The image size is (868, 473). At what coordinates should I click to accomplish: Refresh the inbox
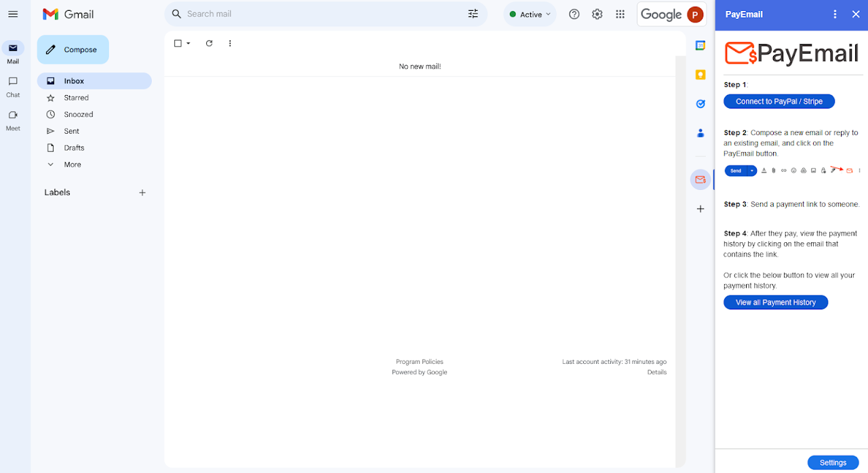209,43
